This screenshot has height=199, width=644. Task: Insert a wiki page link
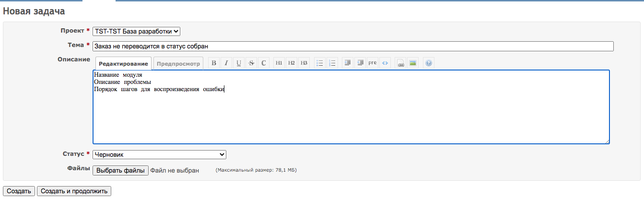pyautogui.click(x=400, y=63)
